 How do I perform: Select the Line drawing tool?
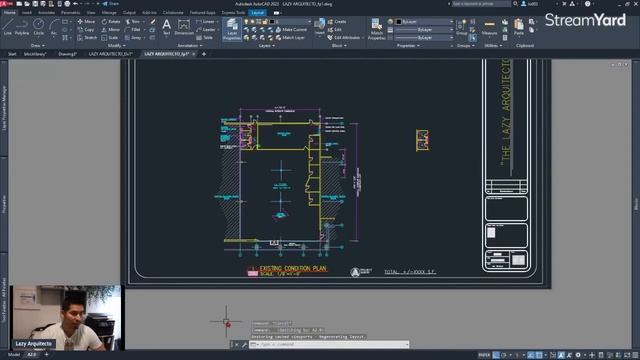[7, 27]
